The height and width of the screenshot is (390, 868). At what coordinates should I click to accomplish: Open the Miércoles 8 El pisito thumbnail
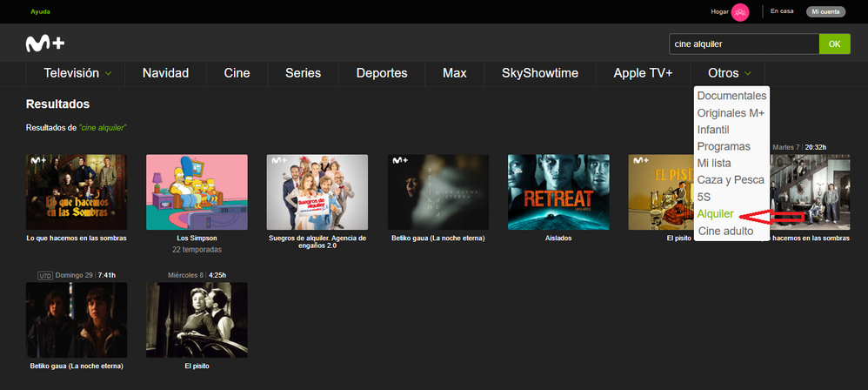coord(197,319)
